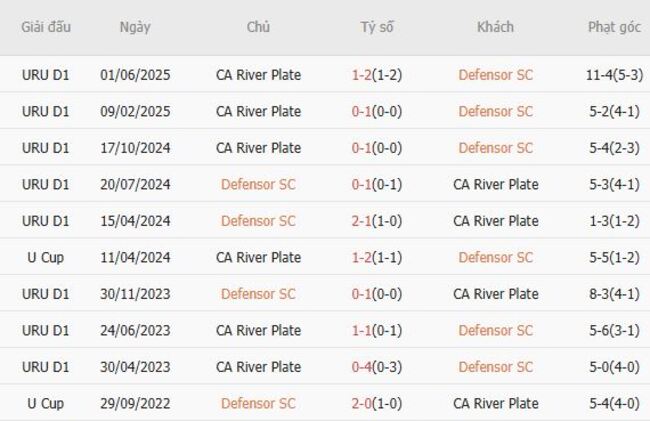650x421 pixels.
Task: Click Defensor SC in the 29/09/2022 match
Action: 258,404
